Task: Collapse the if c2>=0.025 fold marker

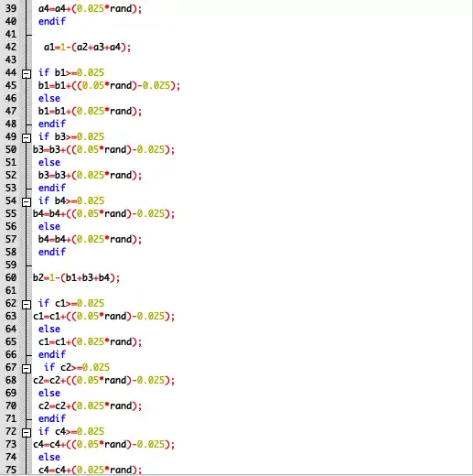Action: click(27, 368)
